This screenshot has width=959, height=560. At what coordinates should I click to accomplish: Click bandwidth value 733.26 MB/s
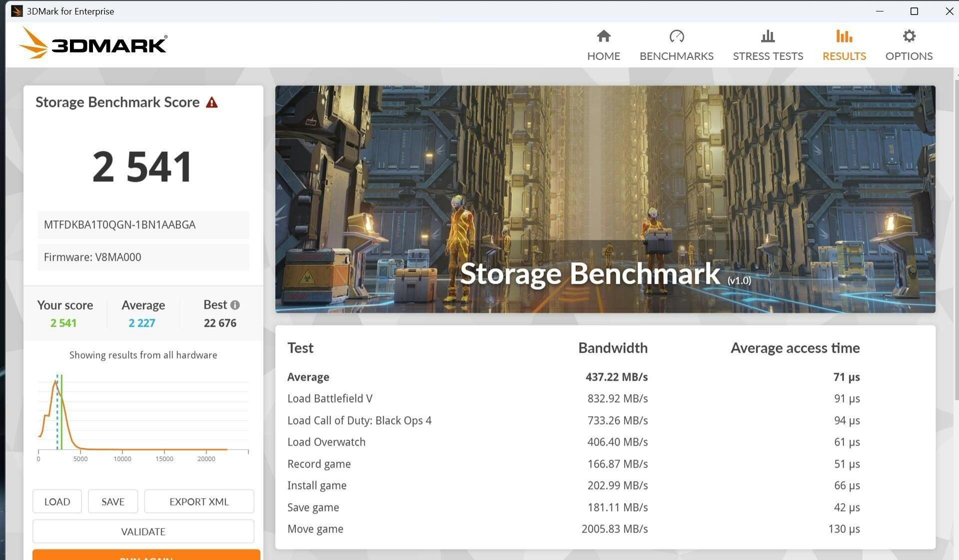point(618,421)
